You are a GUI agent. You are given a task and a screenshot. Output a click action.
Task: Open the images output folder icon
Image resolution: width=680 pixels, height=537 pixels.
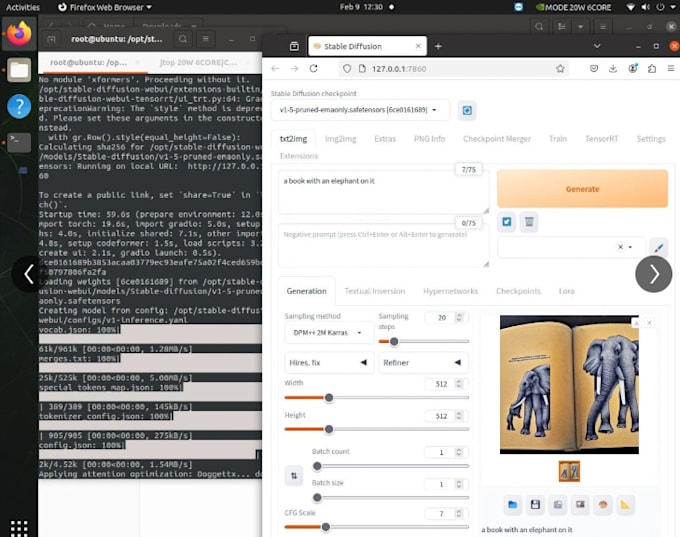(x=513, y=504)
